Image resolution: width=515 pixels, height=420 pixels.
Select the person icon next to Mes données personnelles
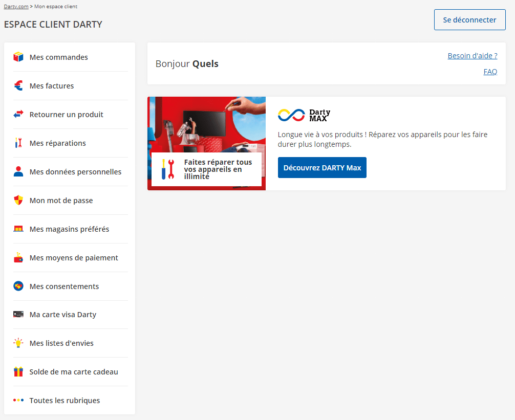pyautogui.click(x=18, y=171)
